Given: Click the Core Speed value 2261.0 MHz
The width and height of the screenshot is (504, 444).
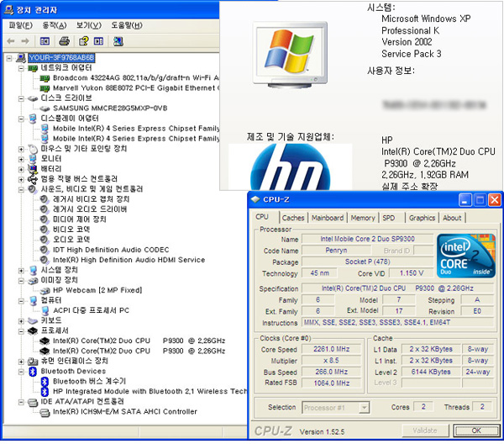Looking at the screenshot, I should 332,349.
